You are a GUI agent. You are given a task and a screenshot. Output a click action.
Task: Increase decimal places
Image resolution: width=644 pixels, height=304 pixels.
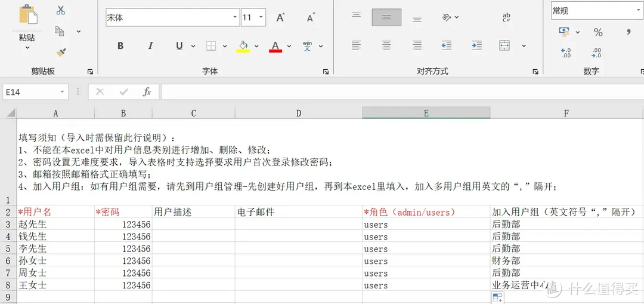tap(566, 53)
